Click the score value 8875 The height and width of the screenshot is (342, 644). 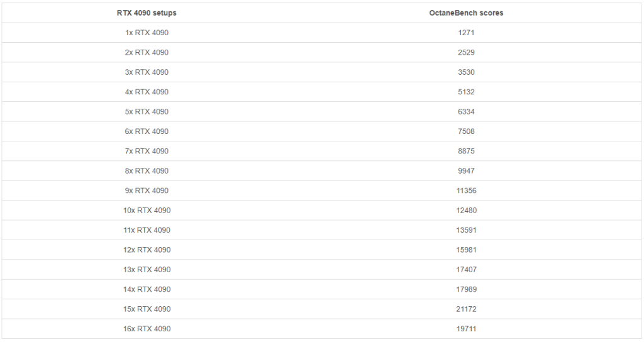(466, 151)
